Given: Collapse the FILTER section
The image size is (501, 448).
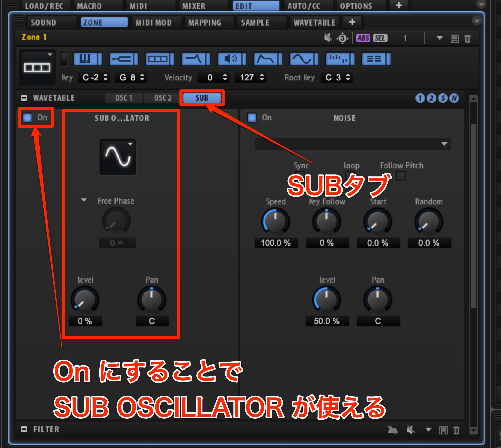Looking at the screenshot, I should pyautogui.click(x=24, y=429).
